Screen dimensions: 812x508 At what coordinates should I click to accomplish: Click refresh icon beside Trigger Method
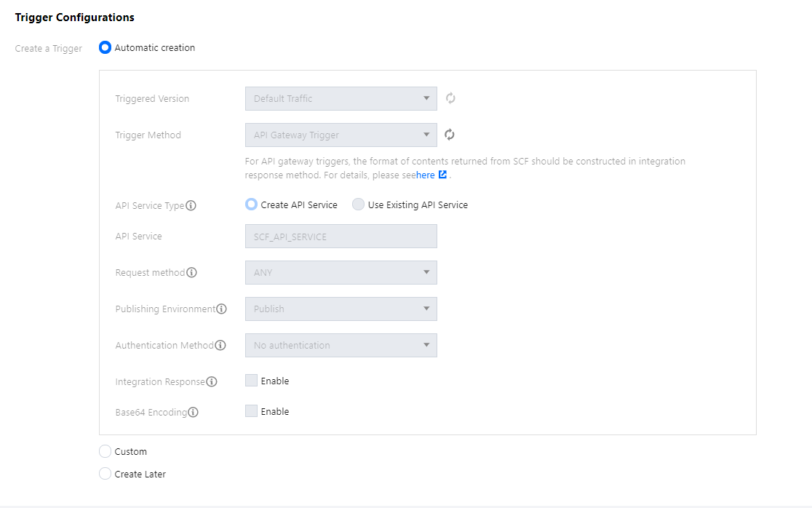pyautogui.click(x=450, y=135)
